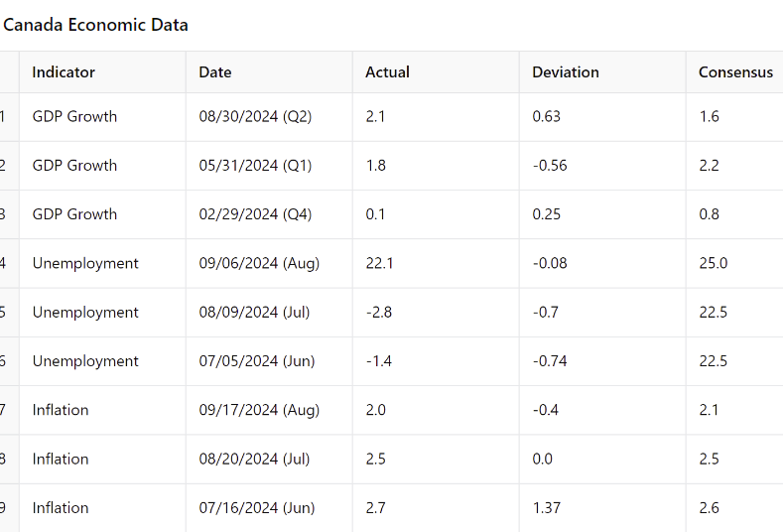Select the Deviation value 1.37 cell

click(x=546, y=507)
